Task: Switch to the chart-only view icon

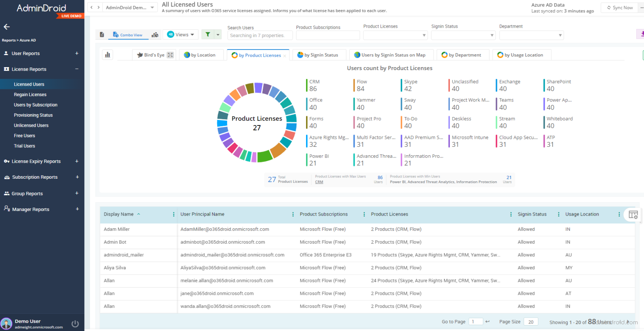Action: pyautogui.click(x=155, y=35)
